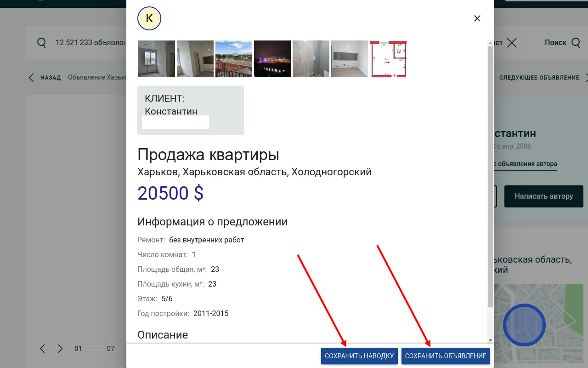Open the floor plan thumbnail
Viewport: 588px width, 368px height.
(388, 59)
